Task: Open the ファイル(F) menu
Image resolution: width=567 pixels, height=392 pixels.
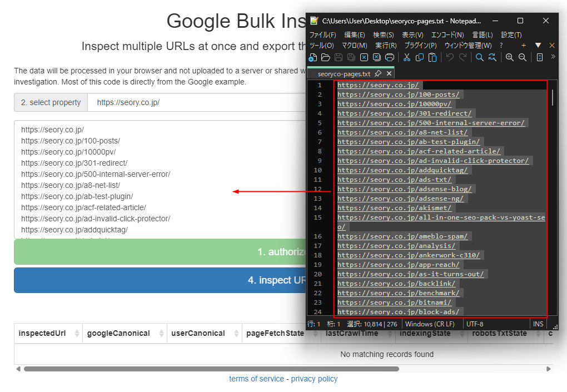Action: [322, 34]
